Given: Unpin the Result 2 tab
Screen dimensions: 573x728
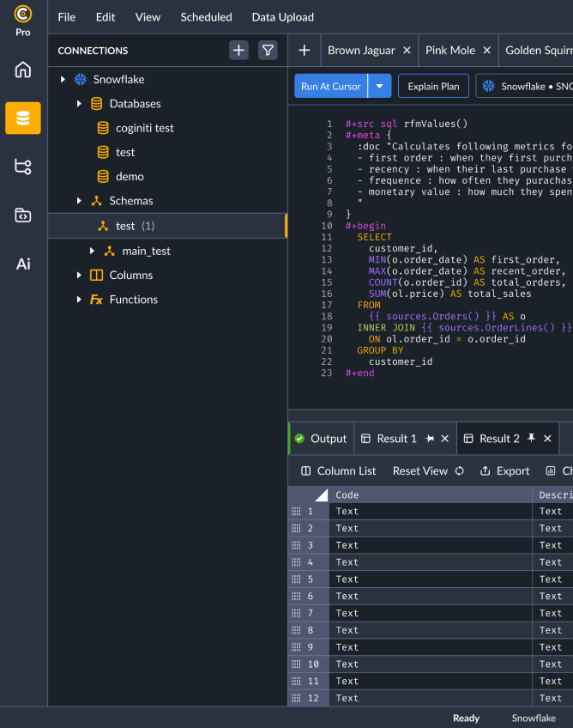Looking at the screenshot, I should click(531, 439).
